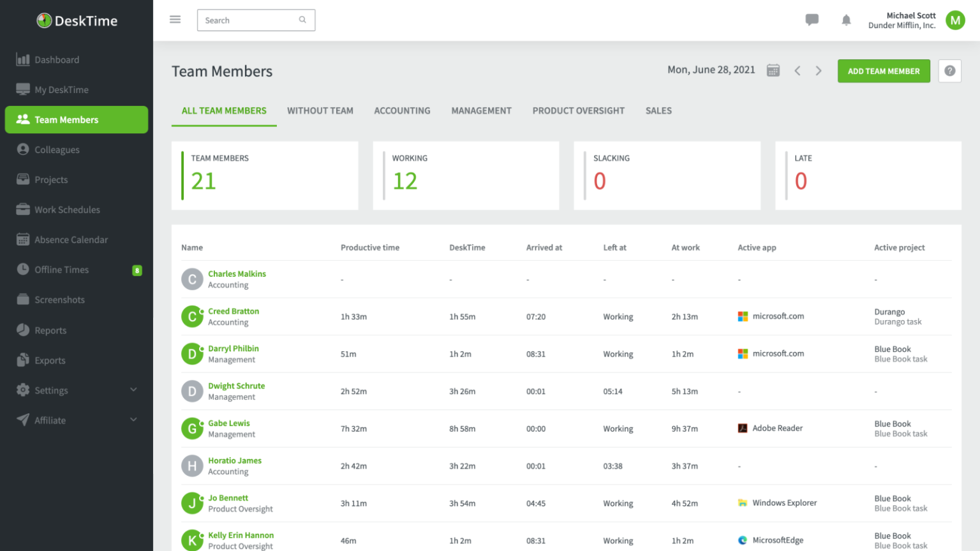Check notifications via the bell icon
980x551 pixels.
pyautogui.click(x=846, y=20)
